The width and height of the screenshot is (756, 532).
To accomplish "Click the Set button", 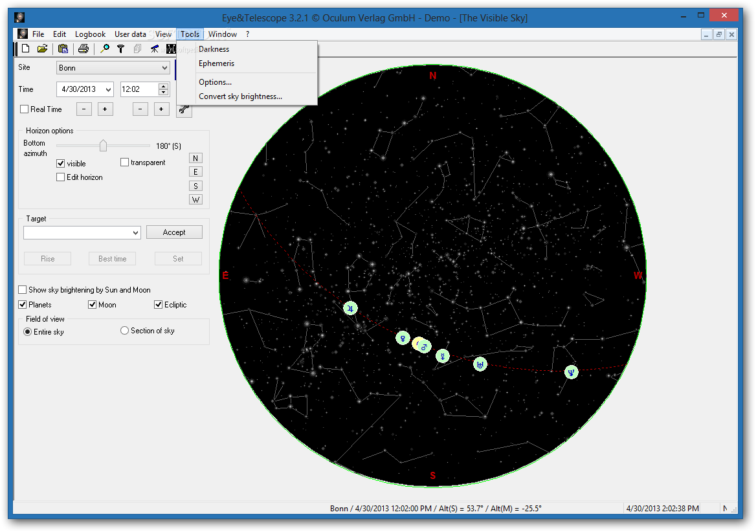I will point(178,259).
